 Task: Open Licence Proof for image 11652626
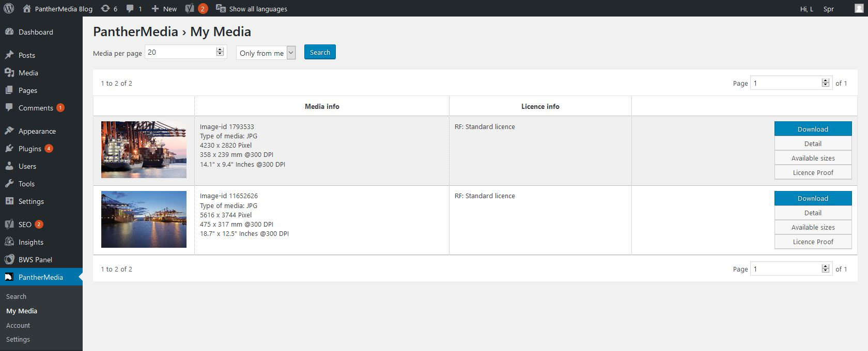click(813, 242)
